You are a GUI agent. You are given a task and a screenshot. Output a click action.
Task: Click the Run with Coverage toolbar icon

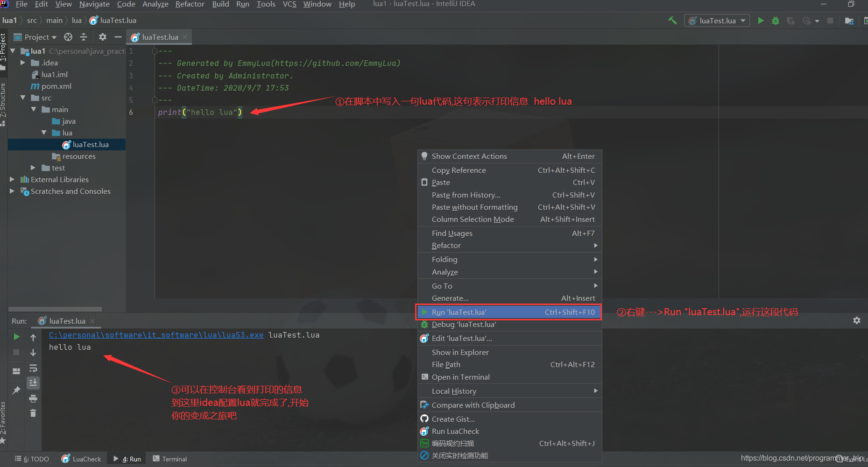coord(790,21)
